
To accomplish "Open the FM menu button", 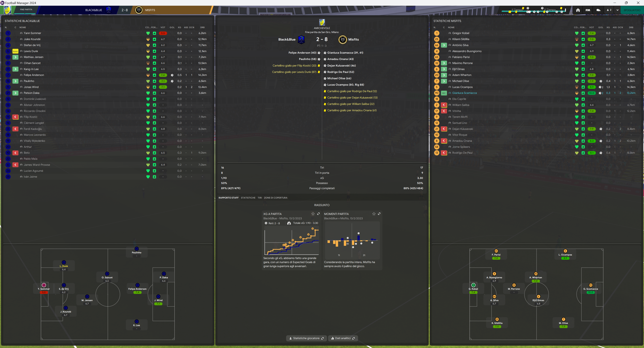I will click(x=588, y=10).
